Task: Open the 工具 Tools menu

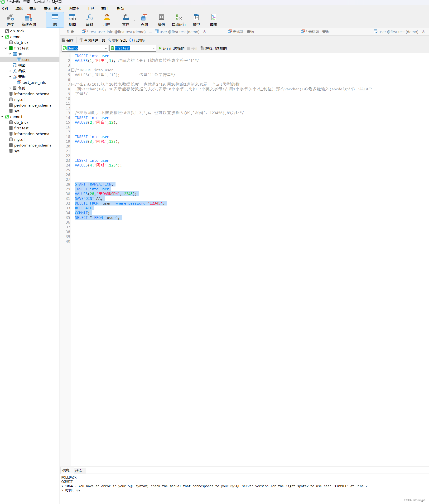Action: 90,9
